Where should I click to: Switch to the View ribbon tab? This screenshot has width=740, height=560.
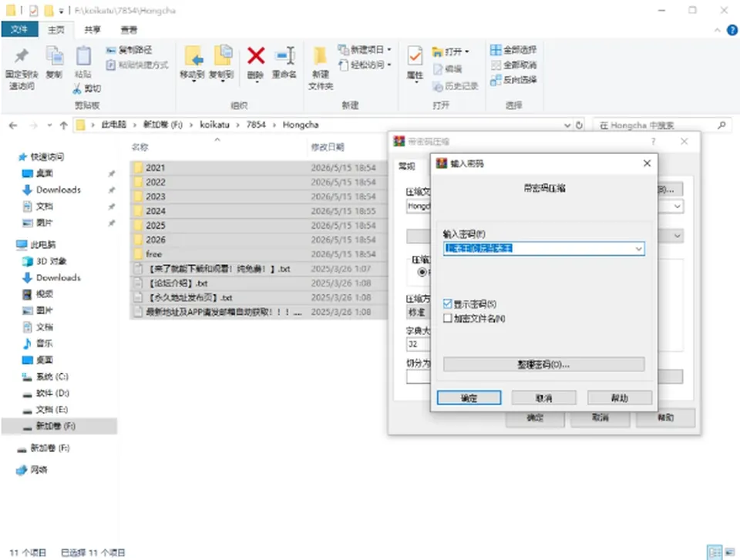coord(129,30)
